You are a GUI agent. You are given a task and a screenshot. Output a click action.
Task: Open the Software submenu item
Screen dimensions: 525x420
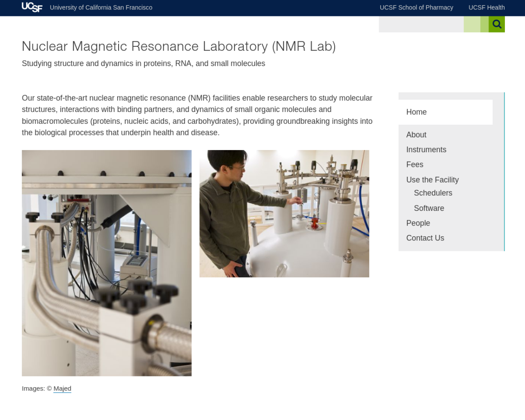429,208
